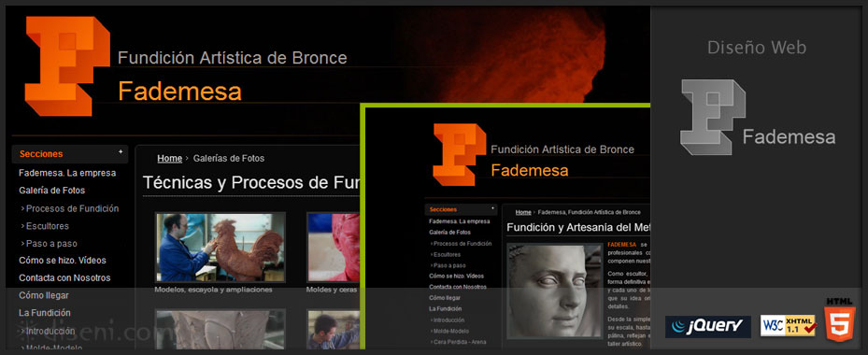Viewport: 868px width, 355px height.
Task: Open 'Galería de Fotos' in green-framed sidebar
Action: (449, 233)
